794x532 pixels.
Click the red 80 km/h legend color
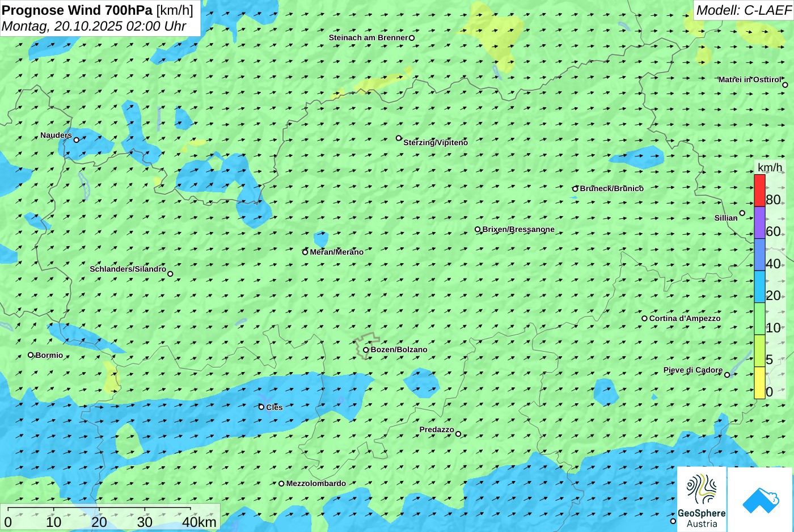click(759, 191)
